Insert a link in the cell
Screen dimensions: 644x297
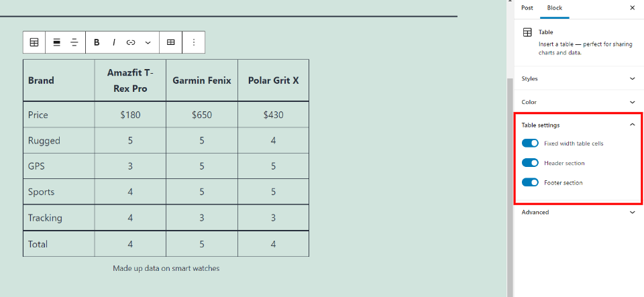(131, 42)
